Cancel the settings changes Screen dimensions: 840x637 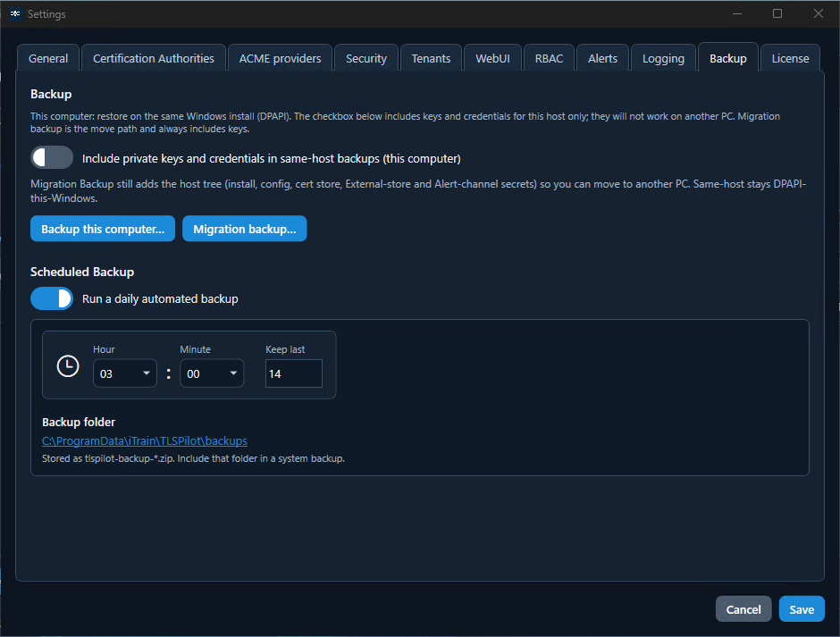tap(743, 609)
